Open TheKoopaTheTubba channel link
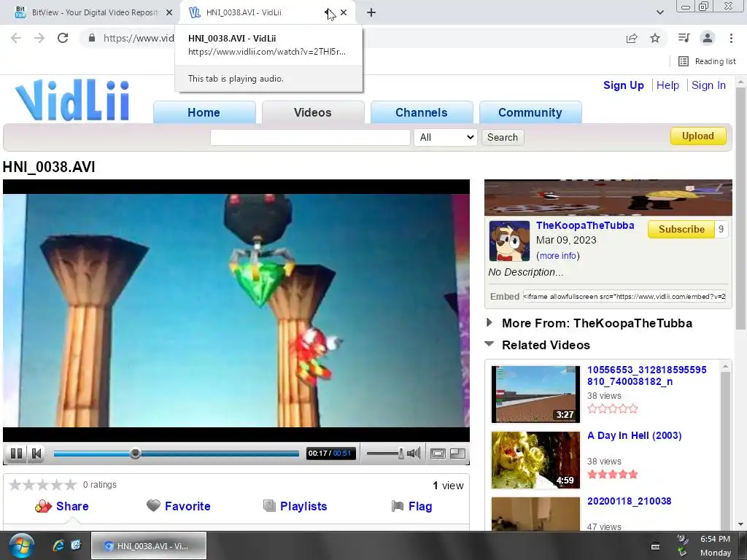This screenshot has height=560, width=747. click(585, 225)
